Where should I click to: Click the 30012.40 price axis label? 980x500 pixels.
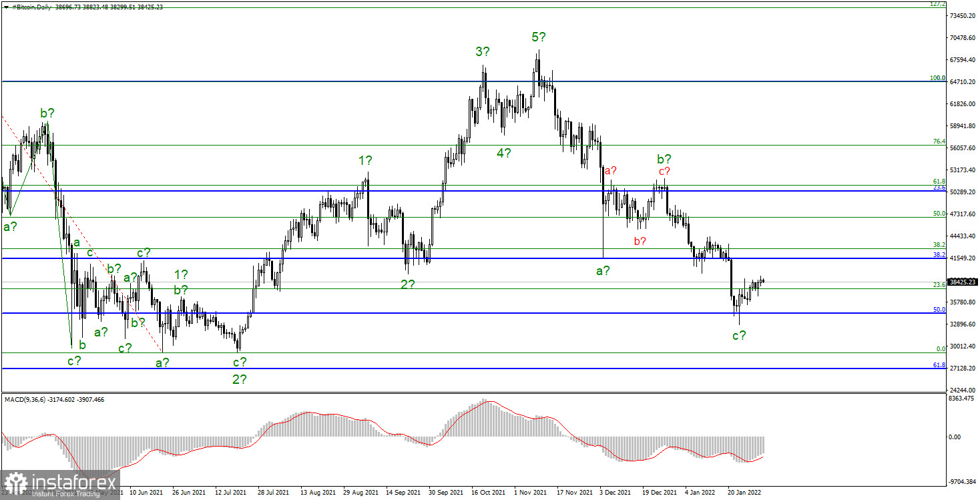(x=963, y=346)
